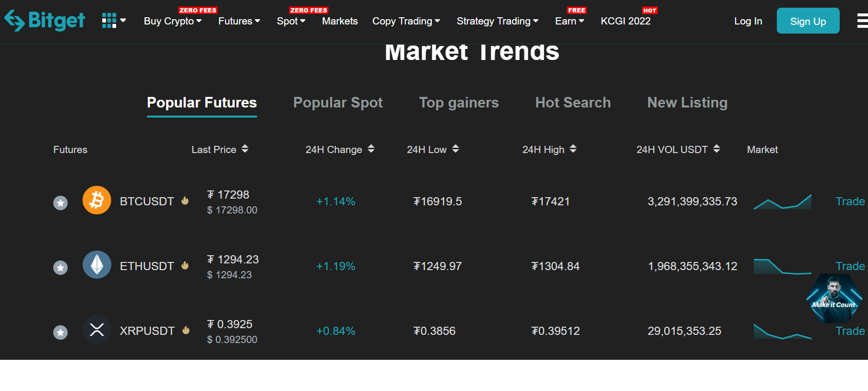Viewport: 868px width, 391px height.
Task: Open the BTCUSDT sparkline chart
Action: pyautogui.click(x=783, y=201)
